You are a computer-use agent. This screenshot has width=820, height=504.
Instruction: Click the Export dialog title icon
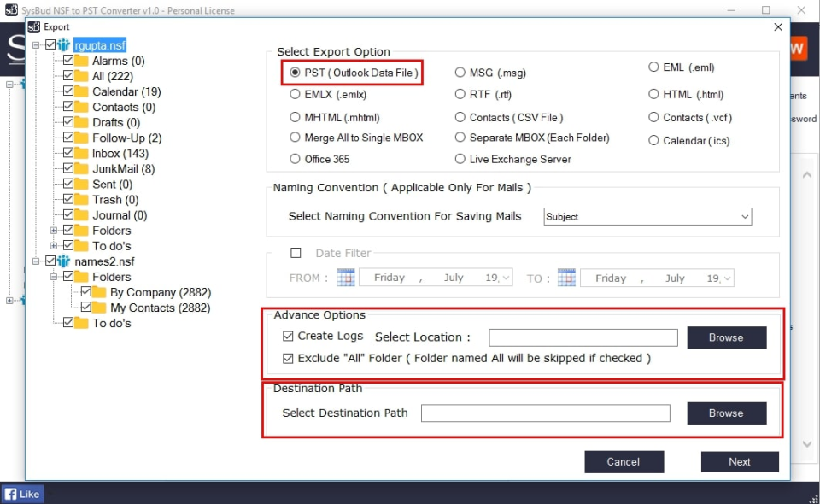coord(34,26)
